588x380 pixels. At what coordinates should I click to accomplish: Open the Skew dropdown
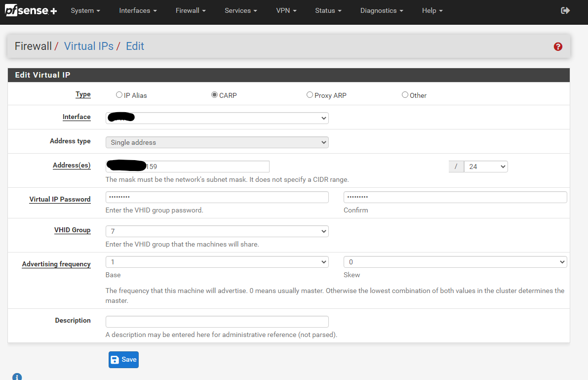coord(455,261)
